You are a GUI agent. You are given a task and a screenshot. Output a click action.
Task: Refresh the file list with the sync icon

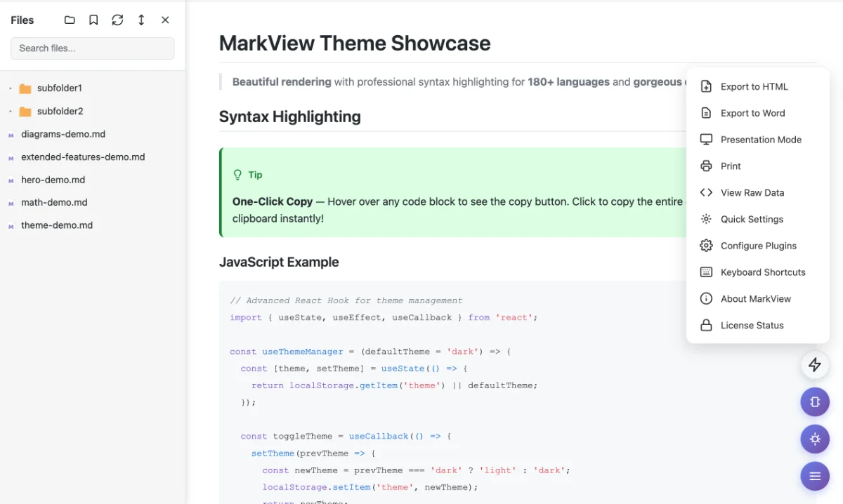tap(117, 20)
